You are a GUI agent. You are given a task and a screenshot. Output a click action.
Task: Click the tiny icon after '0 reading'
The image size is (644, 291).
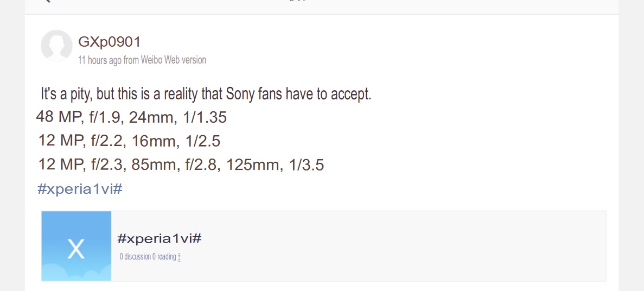(179, 258)
